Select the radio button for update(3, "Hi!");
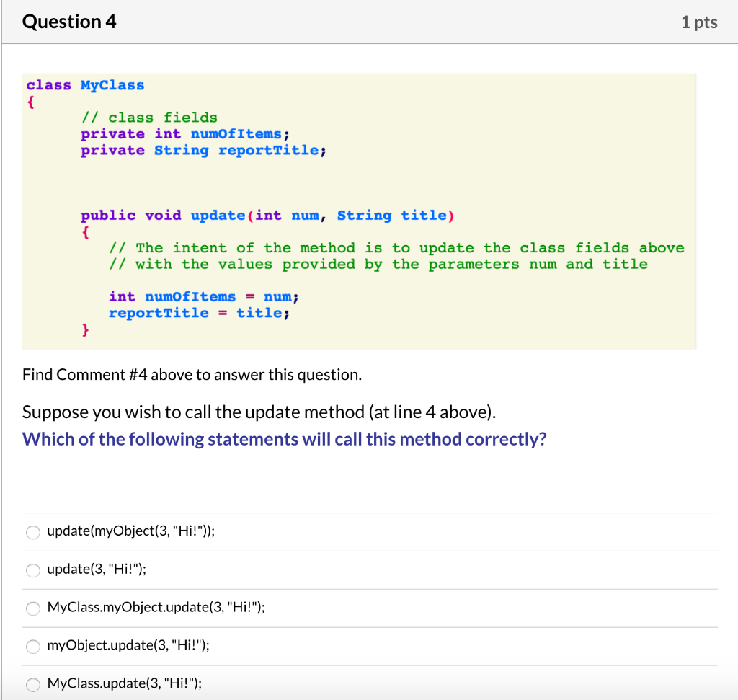 click(32, 570)
